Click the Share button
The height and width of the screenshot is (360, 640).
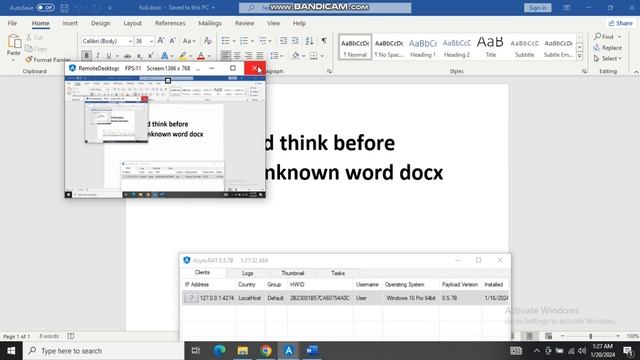click(620, 23)
